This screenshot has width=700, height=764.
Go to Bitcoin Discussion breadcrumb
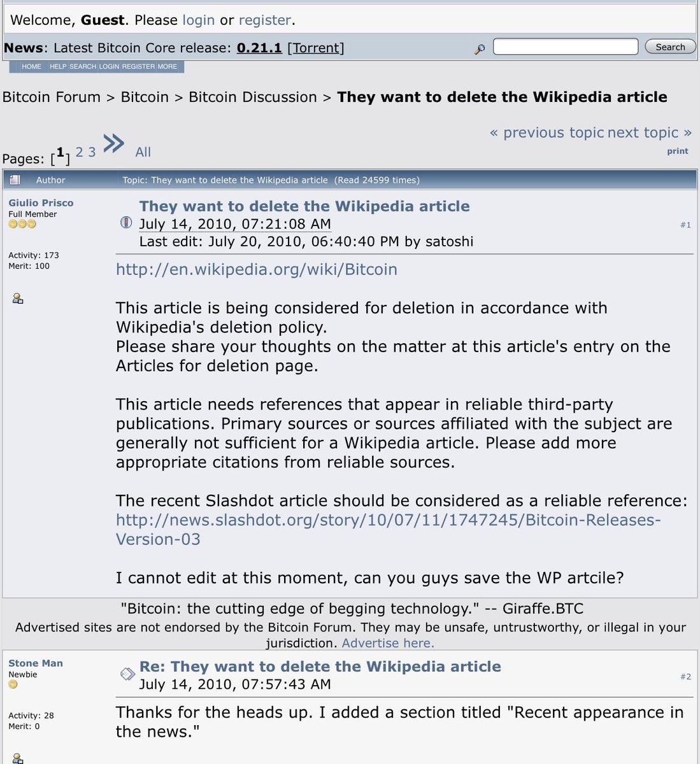pyautogui.click(x=253, y=97)
